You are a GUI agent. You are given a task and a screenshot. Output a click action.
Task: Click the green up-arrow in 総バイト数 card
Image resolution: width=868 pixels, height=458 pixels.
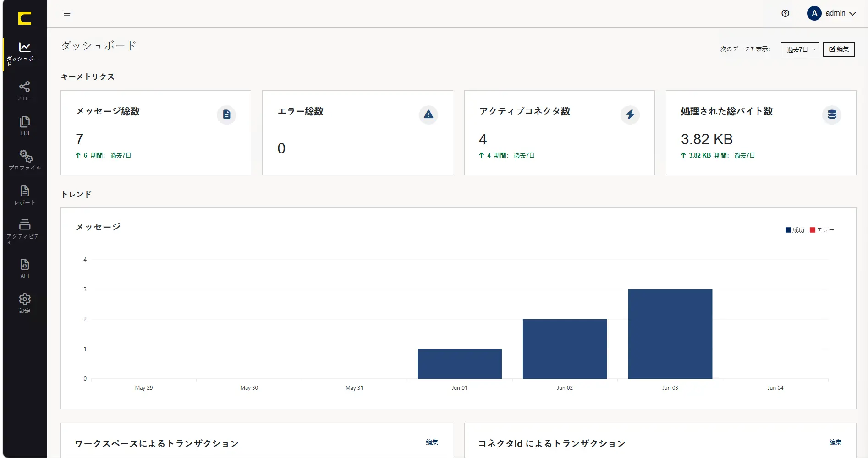[683, 156]
